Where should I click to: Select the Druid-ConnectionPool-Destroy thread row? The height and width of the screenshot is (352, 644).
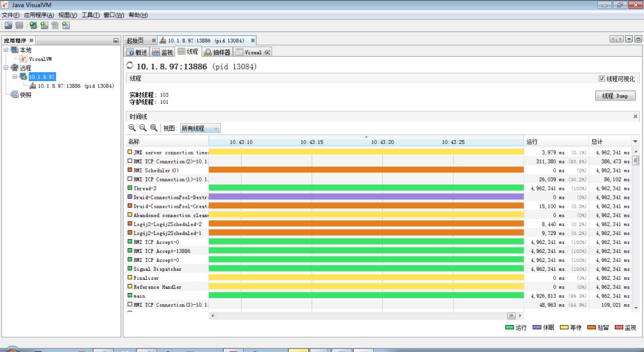tap(379, 197)
